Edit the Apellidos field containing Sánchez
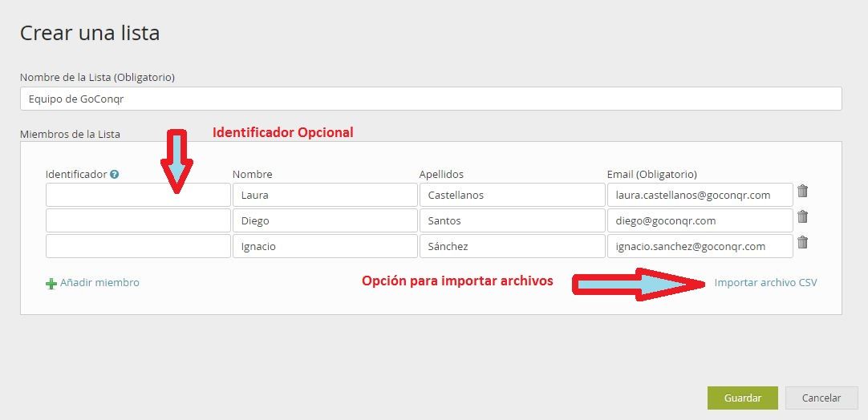The image size is (868, 420). pos(511,246)
